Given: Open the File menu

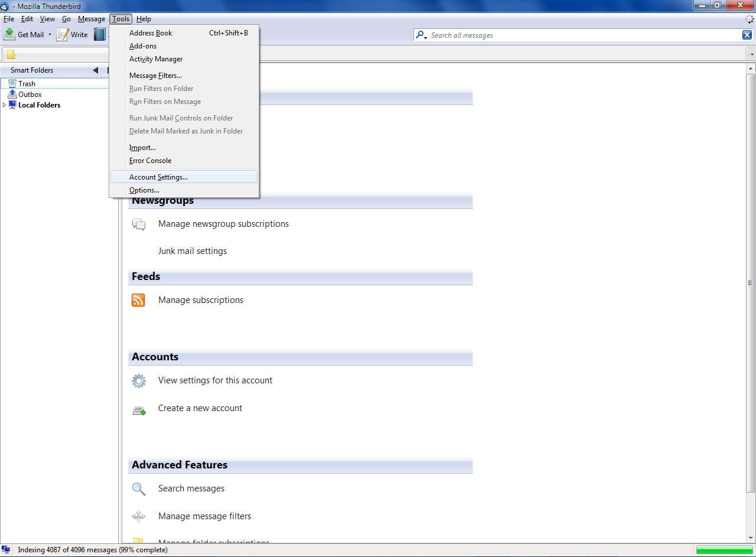Looking at the screenshot, I should point(9,19).
